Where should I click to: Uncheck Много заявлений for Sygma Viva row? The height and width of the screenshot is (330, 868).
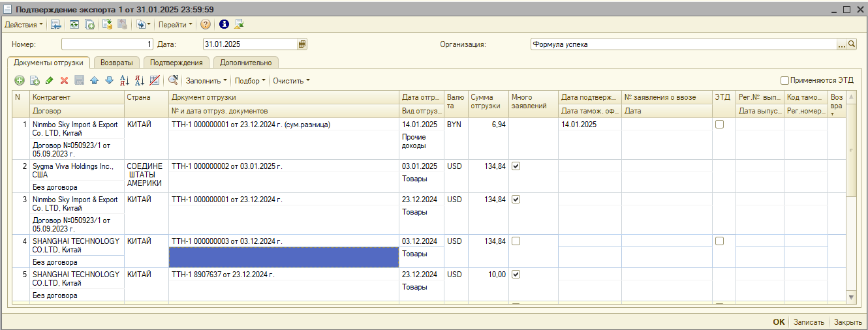click(516, 166)
